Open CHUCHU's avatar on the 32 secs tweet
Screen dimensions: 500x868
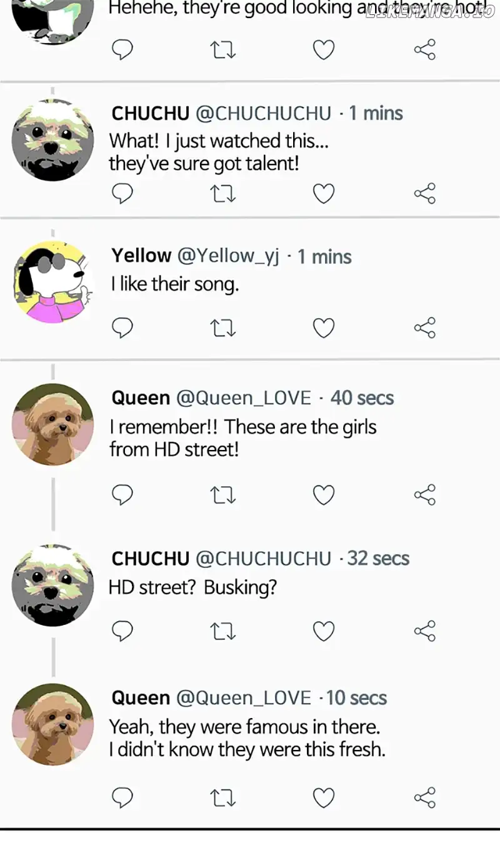coord(52,586)
